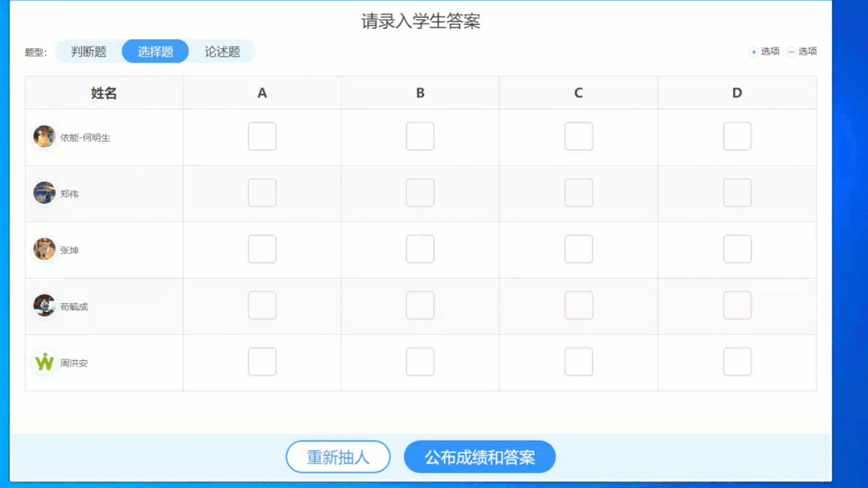Check option C for 周洪安
The image size is (868, 488).
pos(578,362)
